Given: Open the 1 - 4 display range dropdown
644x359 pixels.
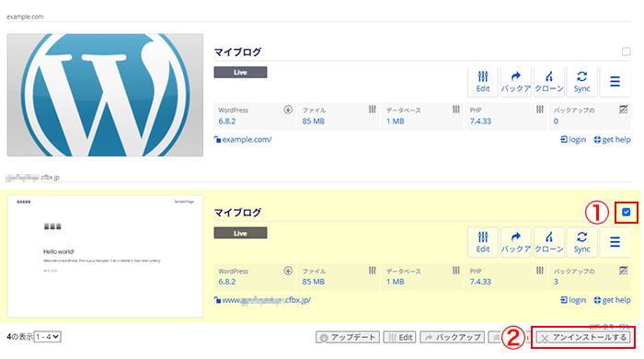Looking at the screenshot, I should point(48,337).
